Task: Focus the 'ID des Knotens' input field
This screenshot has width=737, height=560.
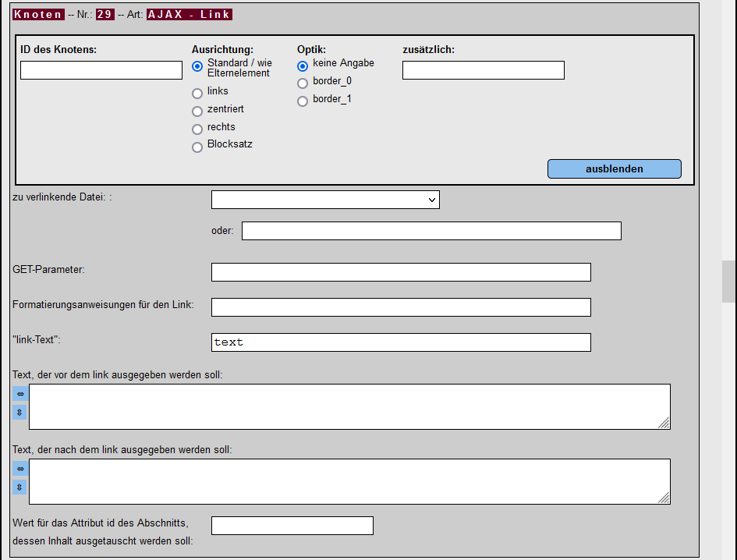Action: coord(101,70)
